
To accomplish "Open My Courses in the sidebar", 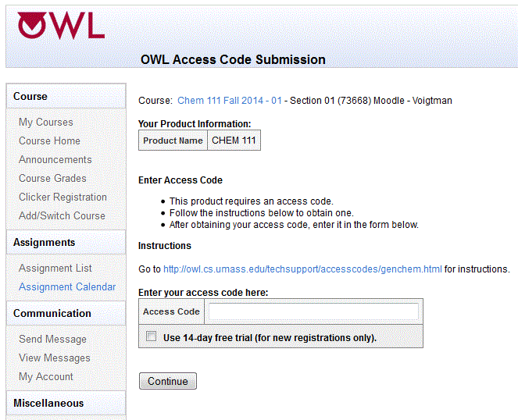I will 46,123.
